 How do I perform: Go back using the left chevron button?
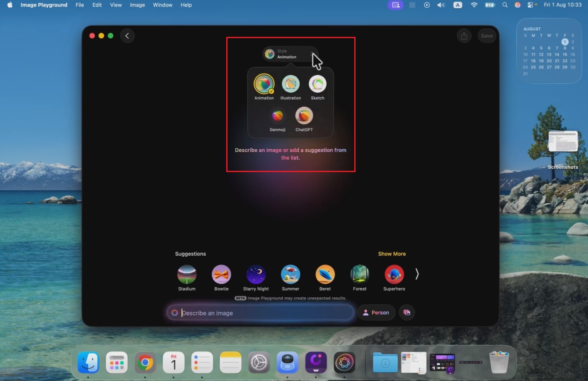coord(127,36)
